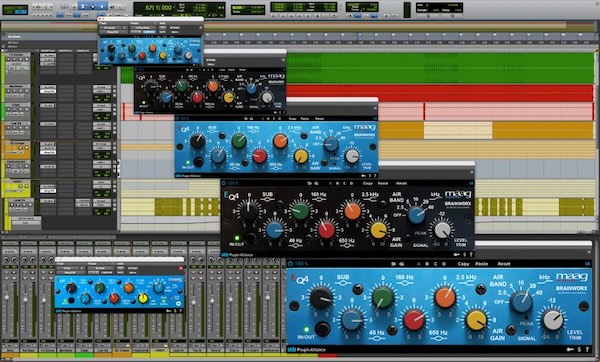The width and height of the screenshot is (600, 362).
Task: Click Paste in largest blue EQ4 toolbar
Action: pyautogui.click(x=481, y=264)
